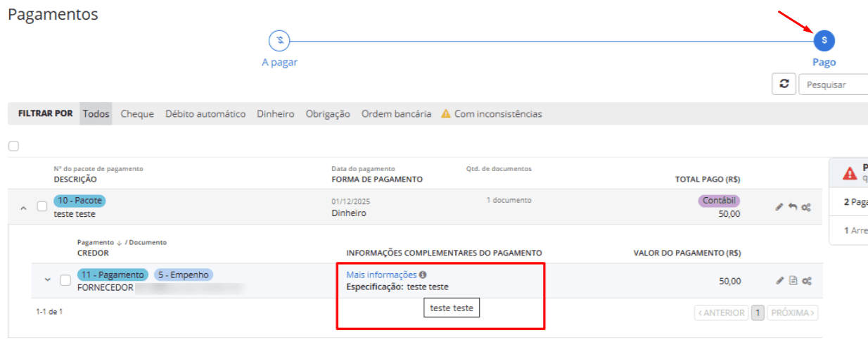Click the Especificação: teste teste text
Viewport: 868px width, 340px height.
(x=397, y=287)
